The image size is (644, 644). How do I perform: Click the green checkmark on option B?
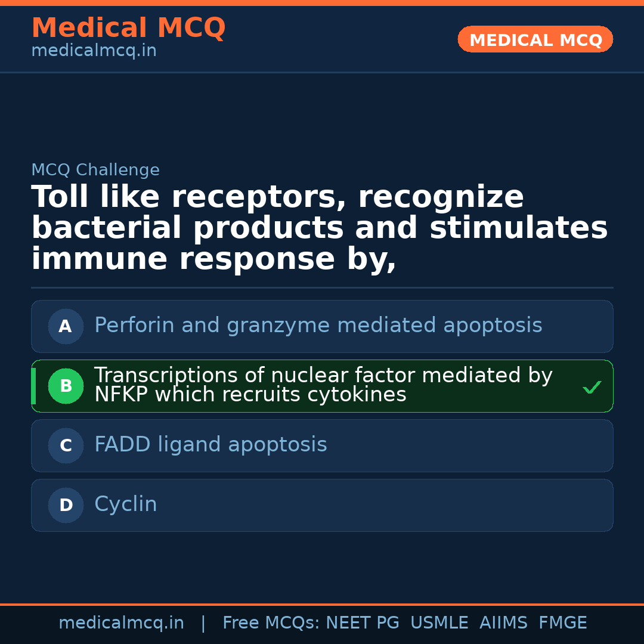(x=592, y=388)
